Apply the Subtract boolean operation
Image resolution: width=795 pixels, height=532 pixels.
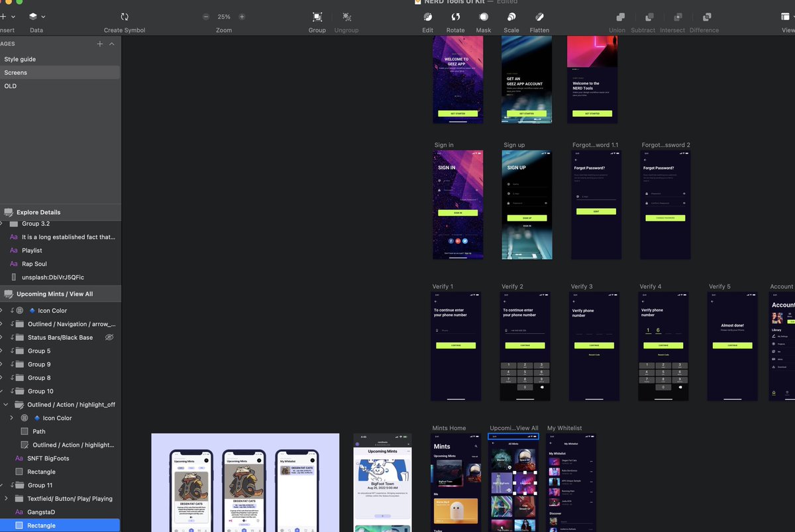click(650, 17)
